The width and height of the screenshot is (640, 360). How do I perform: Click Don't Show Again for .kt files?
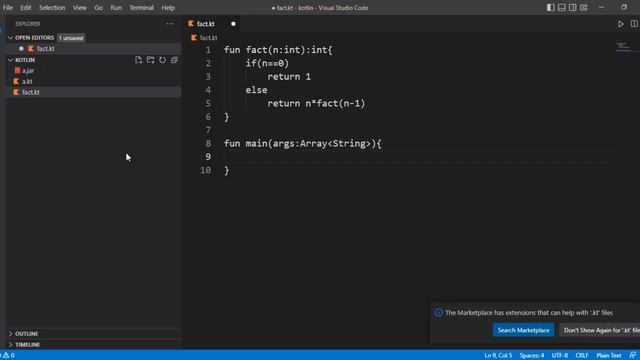click(x=601, y=330)
